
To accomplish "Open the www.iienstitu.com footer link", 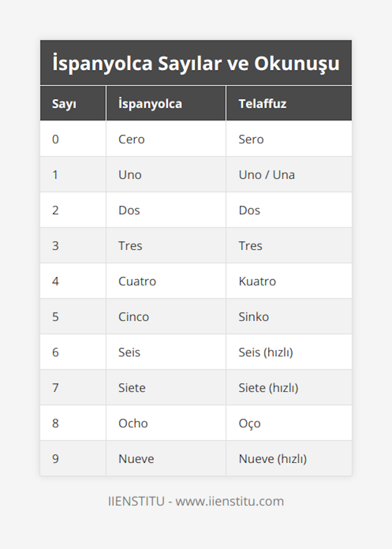I will [230, 501].
